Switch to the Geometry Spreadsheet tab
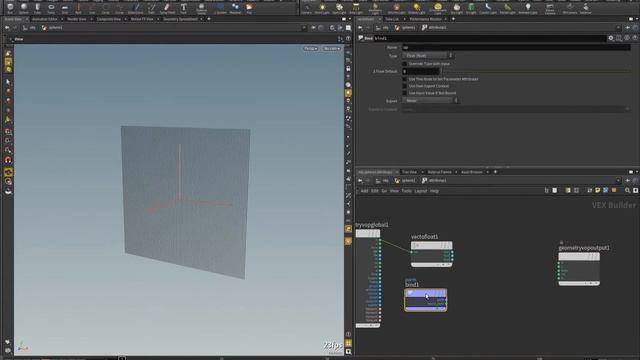 [180, 19]
